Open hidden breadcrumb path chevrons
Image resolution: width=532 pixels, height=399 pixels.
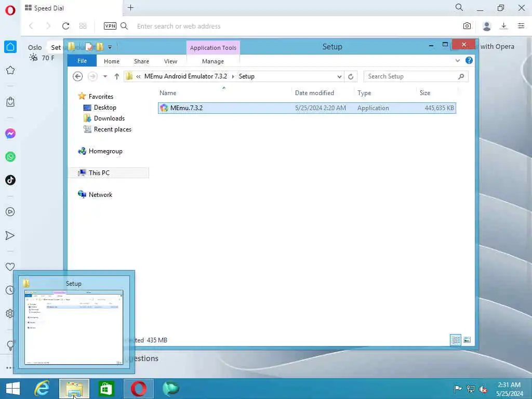[138, 77]
